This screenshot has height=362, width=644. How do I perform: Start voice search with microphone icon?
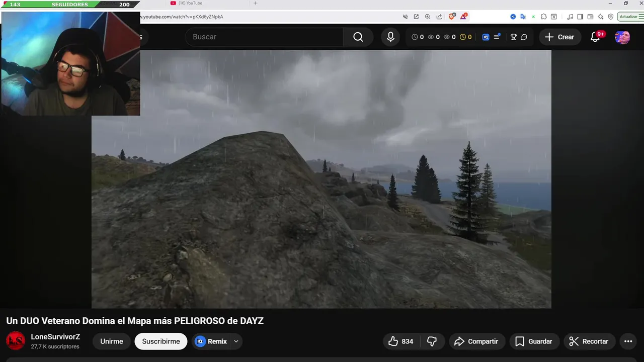coord(390,37)
